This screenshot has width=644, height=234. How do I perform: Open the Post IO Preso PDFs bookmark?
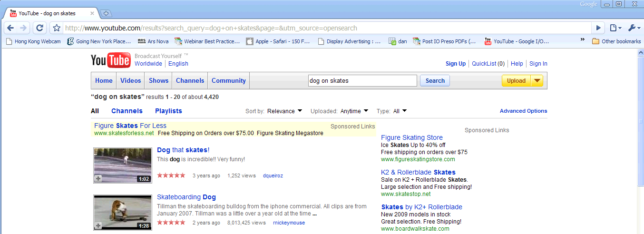coord(445,41)
